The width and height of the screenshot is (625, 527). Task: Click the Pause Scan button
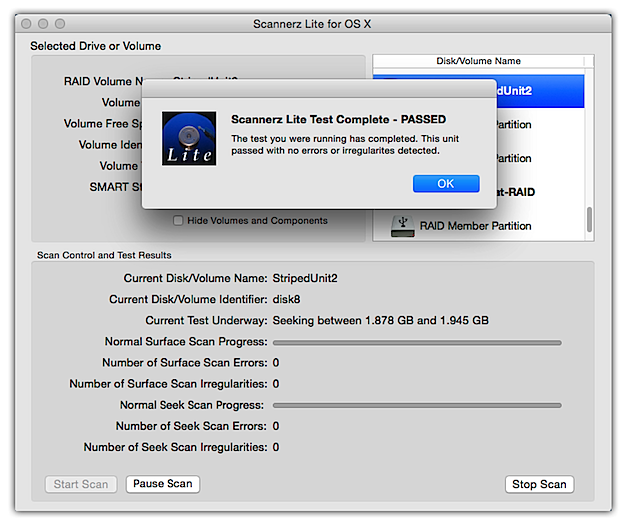point(163,484)
